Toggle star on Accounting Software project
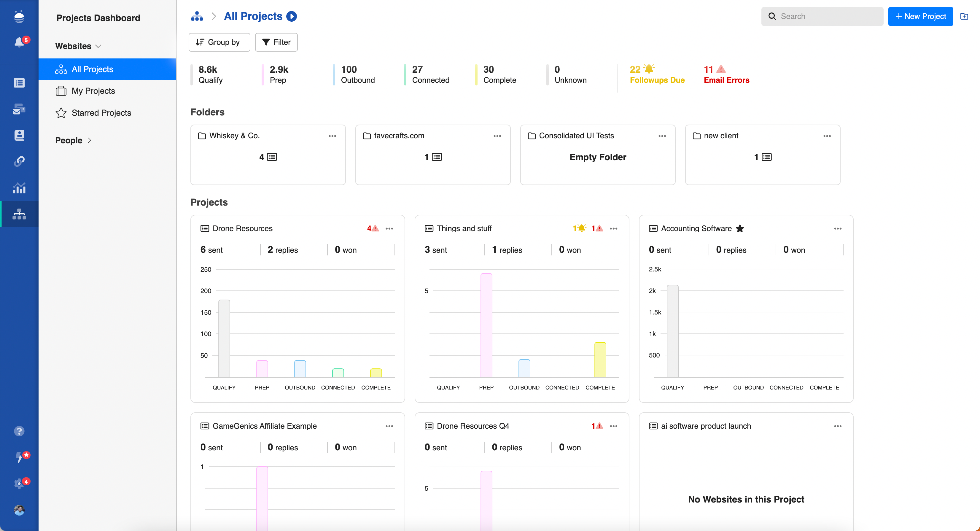The height and width of the screenshot is (531, 980). point(739,229)
